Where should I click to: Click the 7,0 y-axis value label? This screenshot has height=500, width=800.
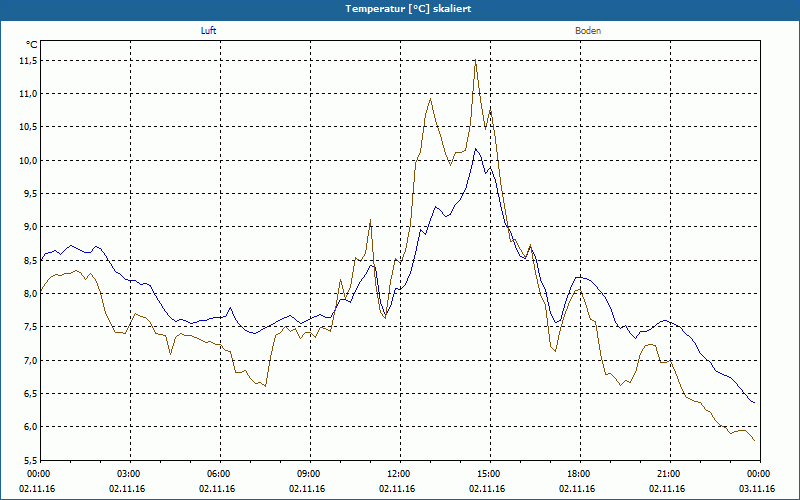[x=28, y=360]
